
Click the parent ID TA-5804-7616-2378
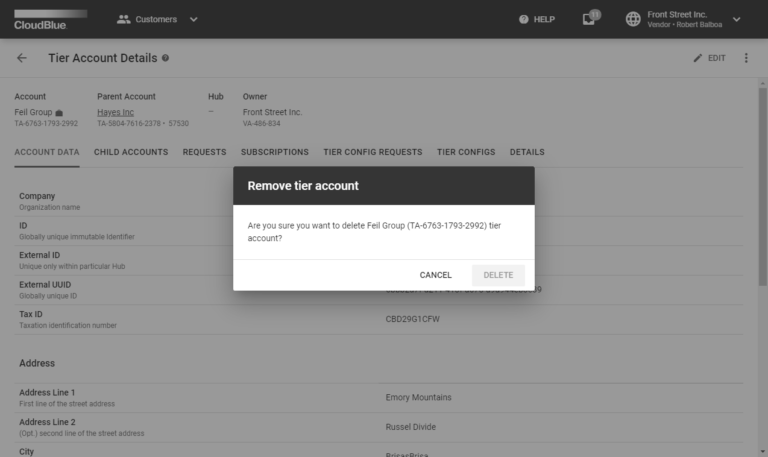[129, 123]
